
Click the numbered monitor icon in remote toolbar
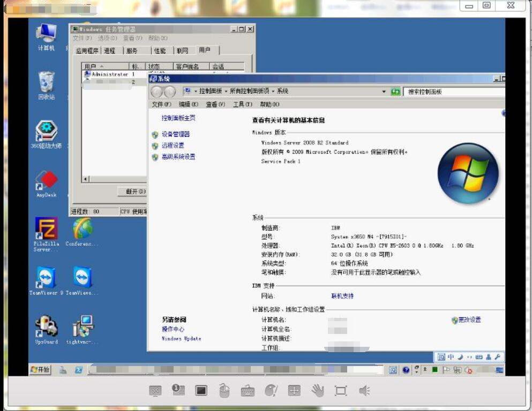point(178,390)
